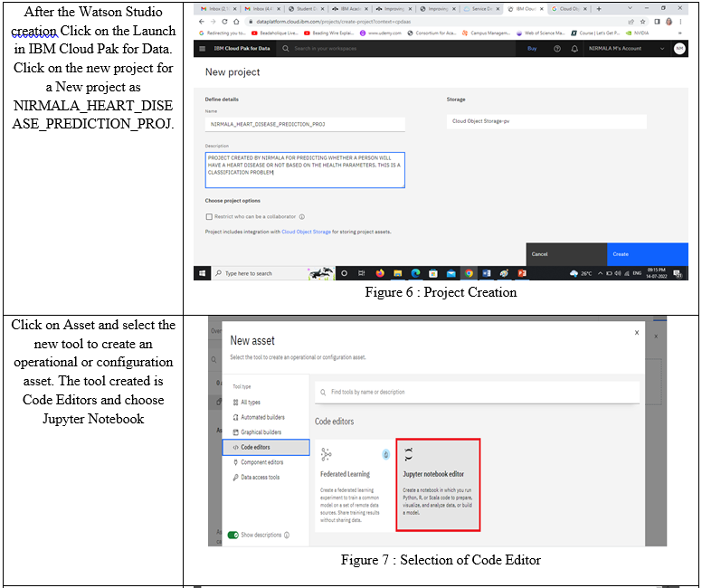The width and height of the screenshot is (702, 588).
Task: Click the Jupyter notebook editor icon
Action: pos(408,453)
